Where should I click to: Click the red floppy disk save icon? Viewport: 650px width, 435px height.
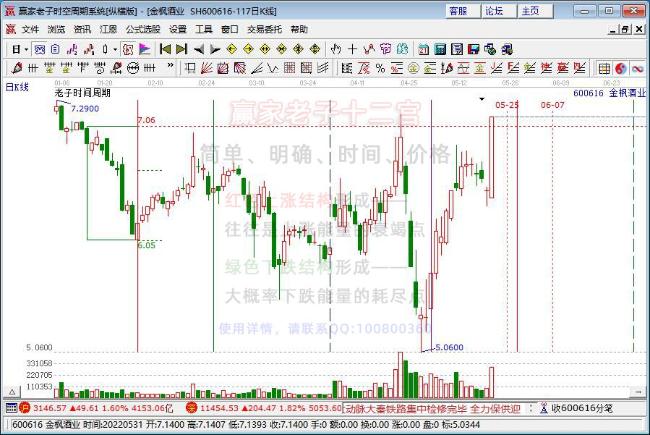tap(473, 49)
